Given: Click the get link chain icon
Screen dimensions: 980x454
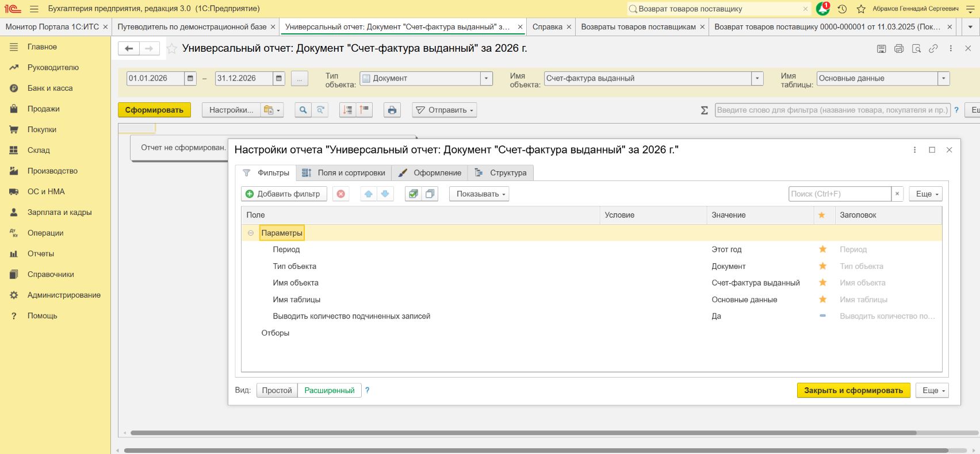Looking at the screenshot, I should click(933, 49).
